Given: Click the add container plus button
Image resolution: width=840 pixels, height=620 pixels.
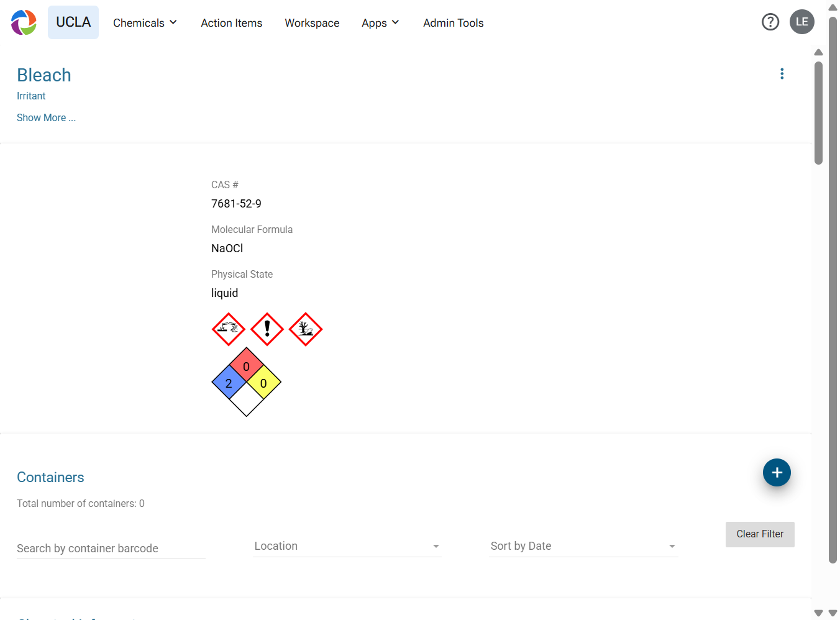Looking at the screenshot, I should point(777,473).
